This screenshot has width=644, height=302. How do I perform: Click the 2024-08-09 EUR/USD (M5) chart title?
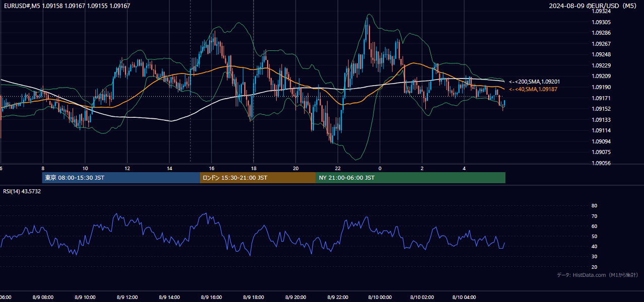point(594,6)
